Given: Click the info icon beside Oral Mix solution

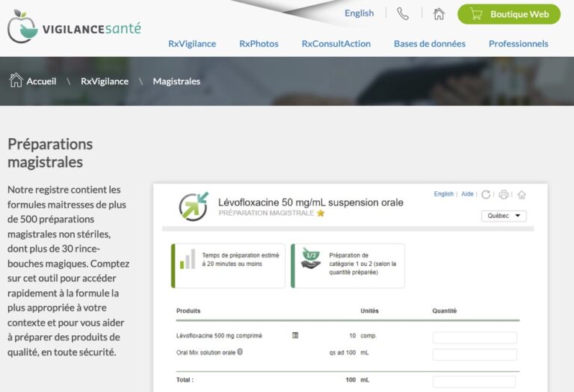Looking at the screenshot, I should [x=240, y=352].
